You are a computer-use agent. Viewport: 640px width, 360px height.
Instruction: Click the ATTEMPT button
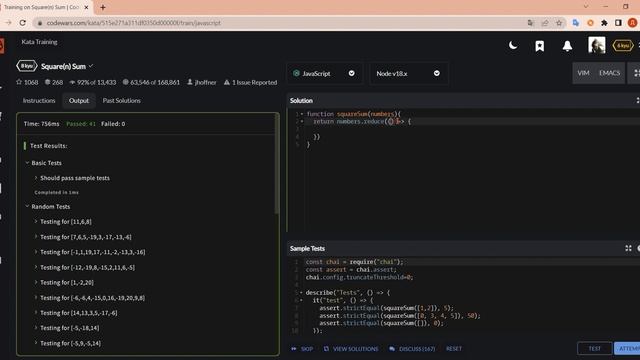627,349
